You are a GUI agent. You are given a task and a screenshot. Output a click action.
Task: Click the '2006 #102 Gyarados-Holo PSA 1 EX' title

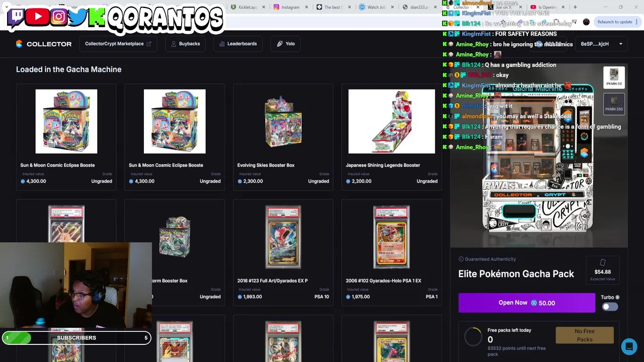[383, 281]
